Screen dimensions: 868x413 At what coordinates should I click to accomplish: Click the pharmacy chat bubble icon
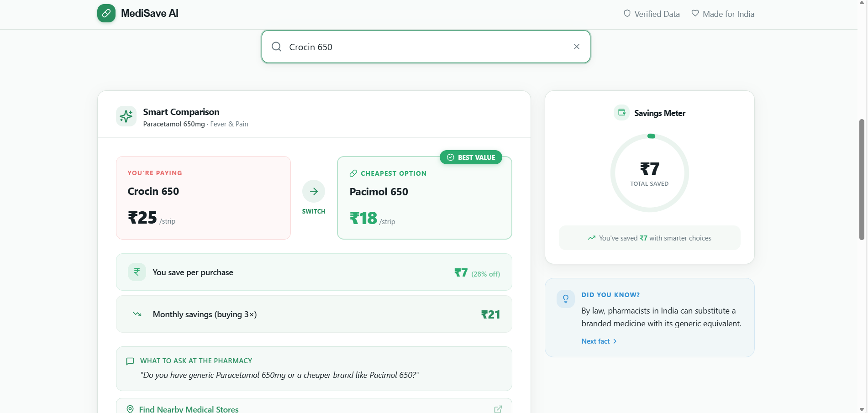coord(130,361)
